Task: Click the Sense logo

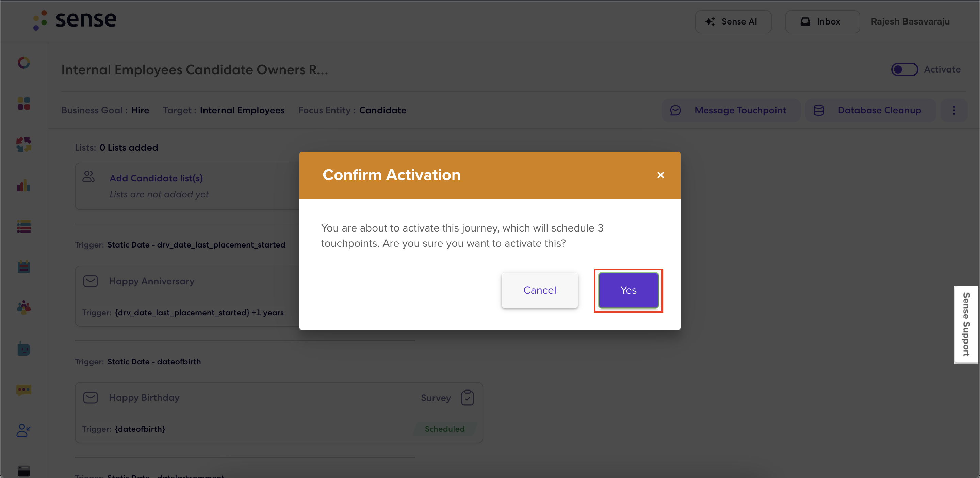Action: [75, 20]
